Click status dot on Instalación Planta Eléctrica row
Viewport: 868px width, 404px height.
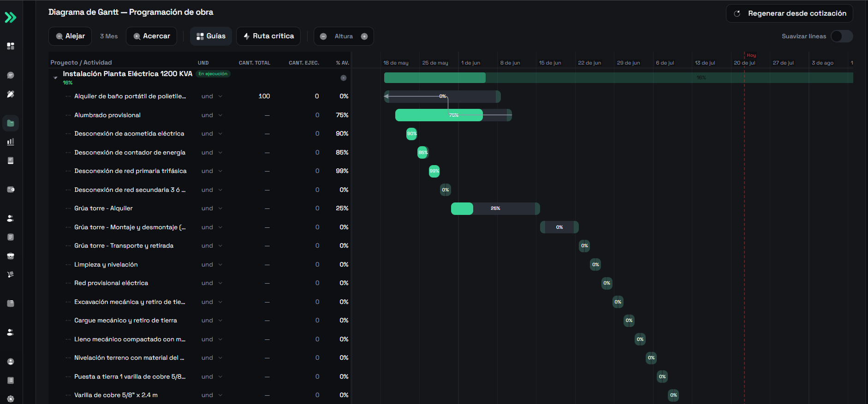[x=343, y=78]
